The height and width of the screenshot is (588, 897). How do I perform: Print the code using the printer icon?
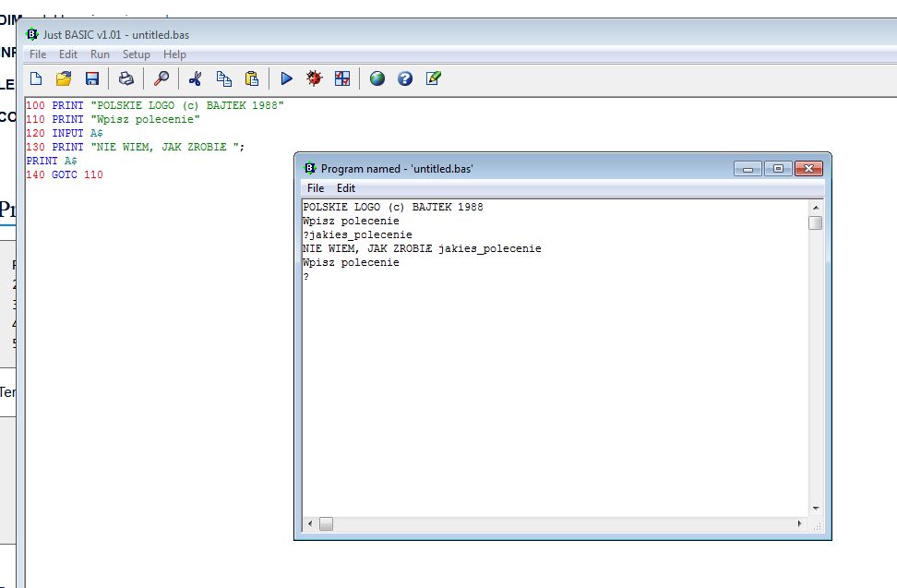point(126,78)
